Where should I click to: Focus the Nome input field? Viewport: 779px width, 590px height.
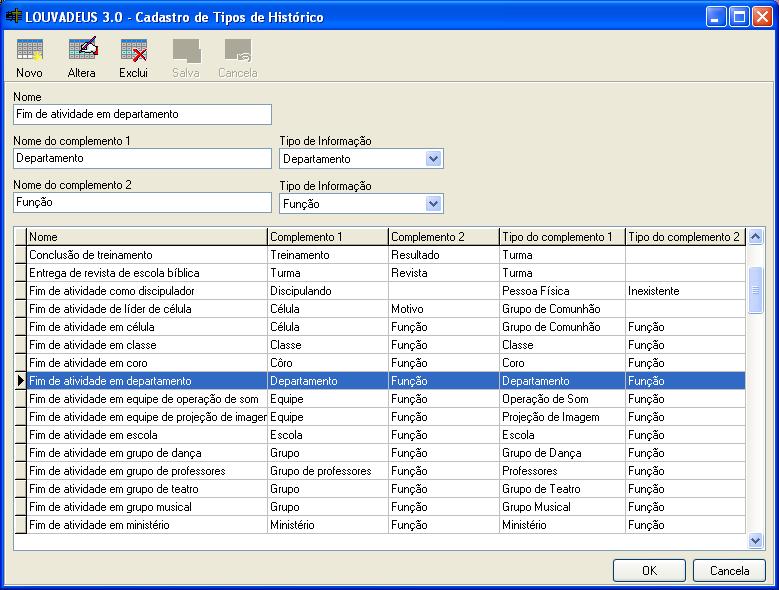(143, 114)
